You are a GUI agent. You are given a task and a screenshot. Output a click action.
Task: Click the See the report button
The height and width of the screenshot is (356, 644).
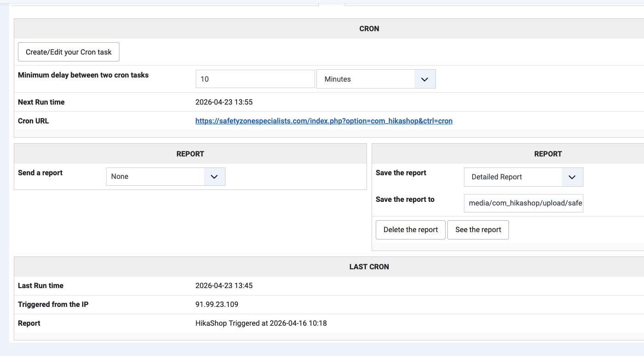[x=478, y=230]
